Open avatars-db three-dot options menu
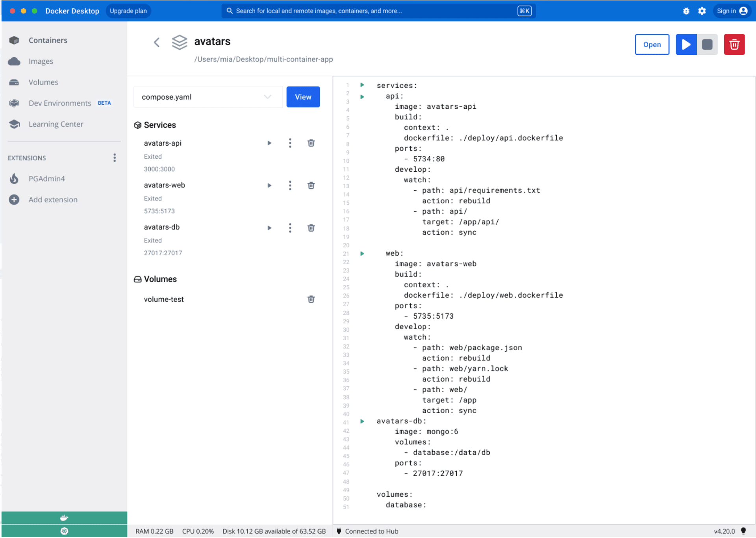This screenshot has height=538, width=756. (x=290, y=228)
